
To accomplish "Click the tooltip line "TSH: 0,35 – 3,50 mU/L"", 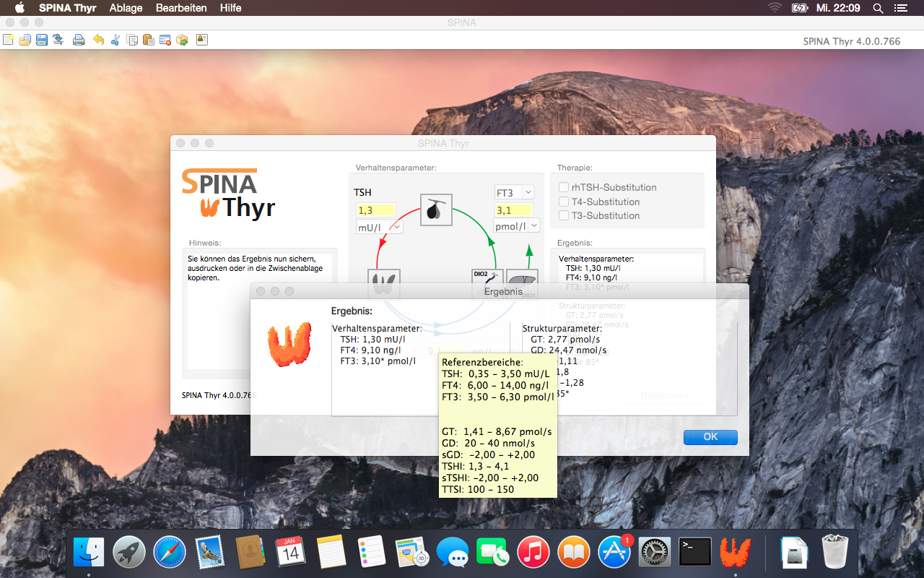I will point(495,374).
